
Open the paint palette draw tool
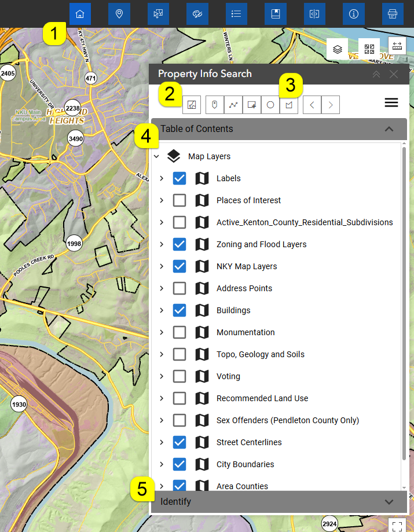[x=197, y=14]
